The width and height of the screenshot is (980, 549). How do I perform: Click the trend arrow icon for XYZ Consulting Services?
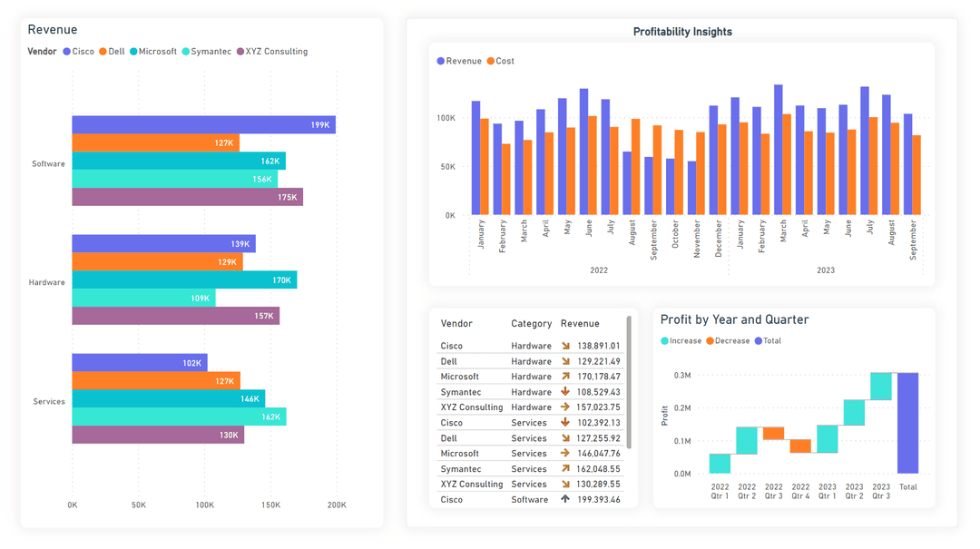pos(565,484)
